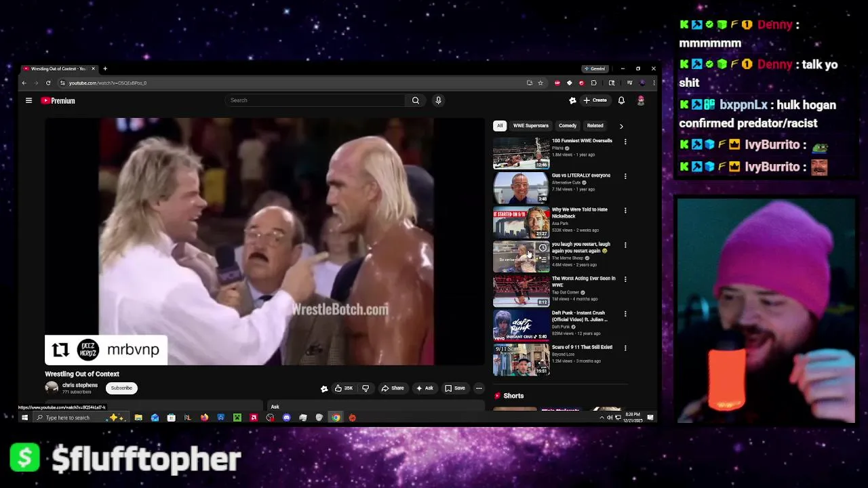Open Chrome media controls icon
This screenshot has width=868, height=488.
629,83
